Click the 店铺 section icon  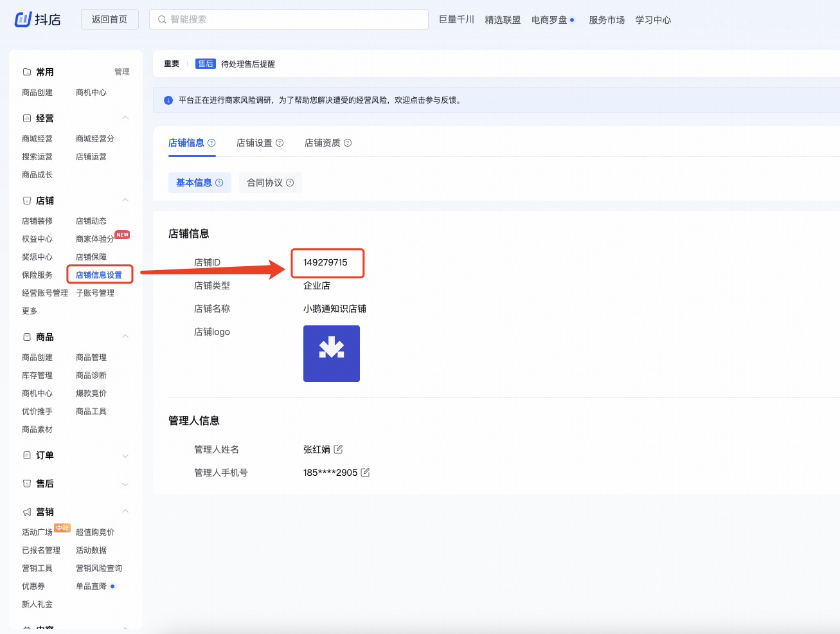[x=27, y=201]
